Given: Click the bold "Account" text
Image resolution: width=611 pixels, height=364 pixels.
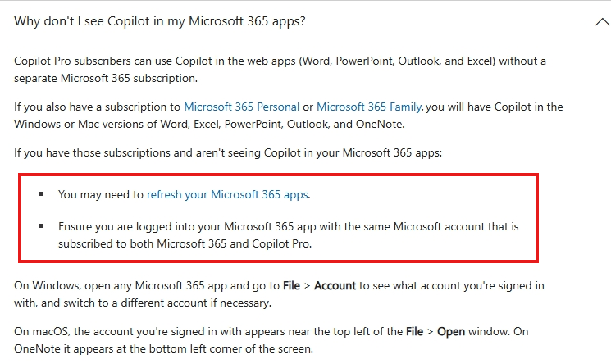Looking at the screenshot, I should point(336,285).
